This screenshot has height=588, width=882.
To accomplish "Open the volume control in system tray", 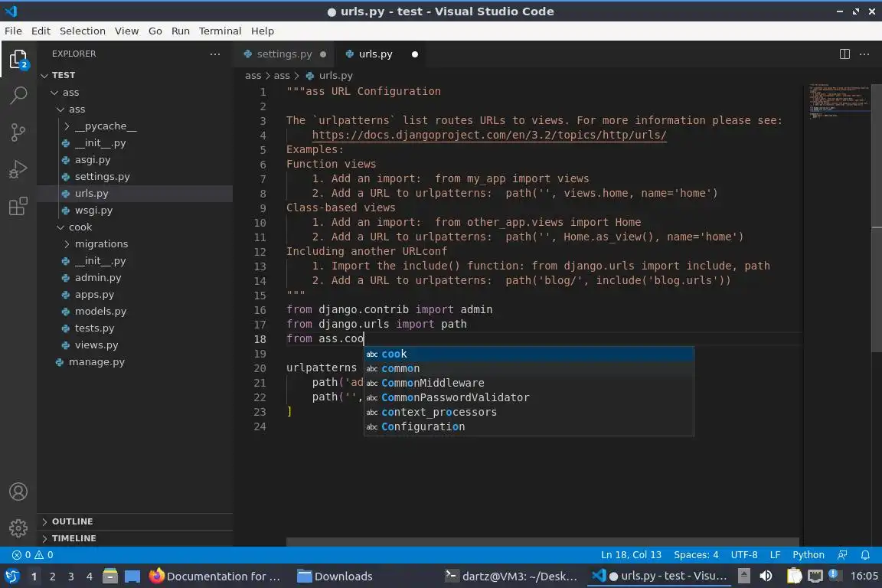I will pos(766,577).
